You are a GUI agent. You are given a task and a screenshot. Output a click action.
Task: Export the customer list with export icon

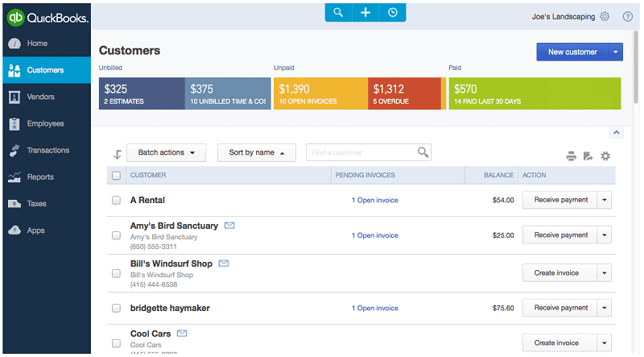click(588, 156)
